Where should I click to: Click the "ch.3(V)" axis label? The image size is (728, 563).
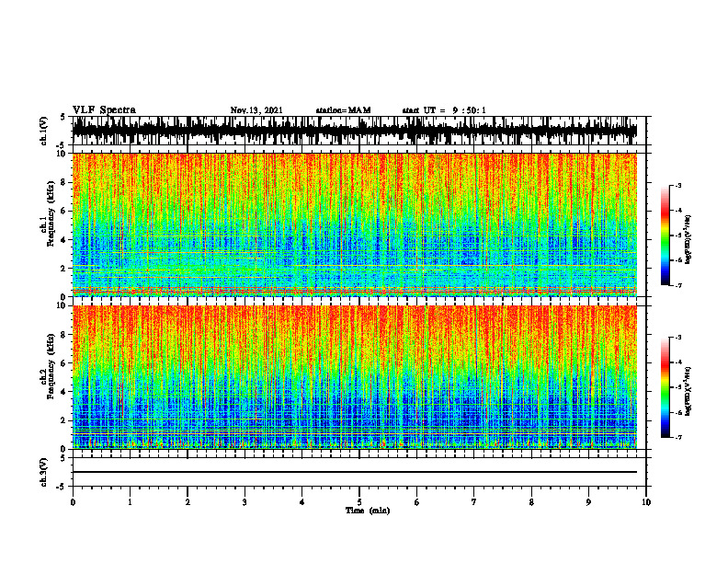pos(44,473)
